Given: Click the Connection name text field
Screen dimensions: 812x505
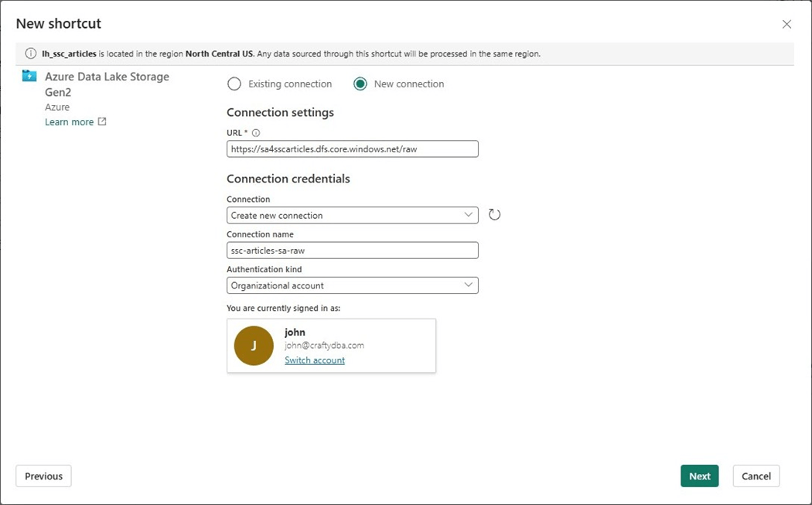Looking at the screenshot, I should click(x=353, y=251).
